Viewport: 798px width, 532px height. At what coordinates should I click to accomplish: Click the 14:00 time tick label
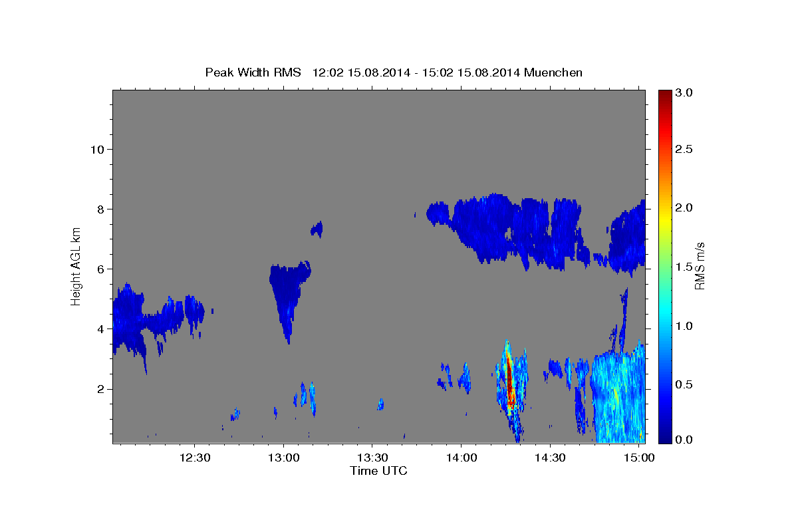461,458
